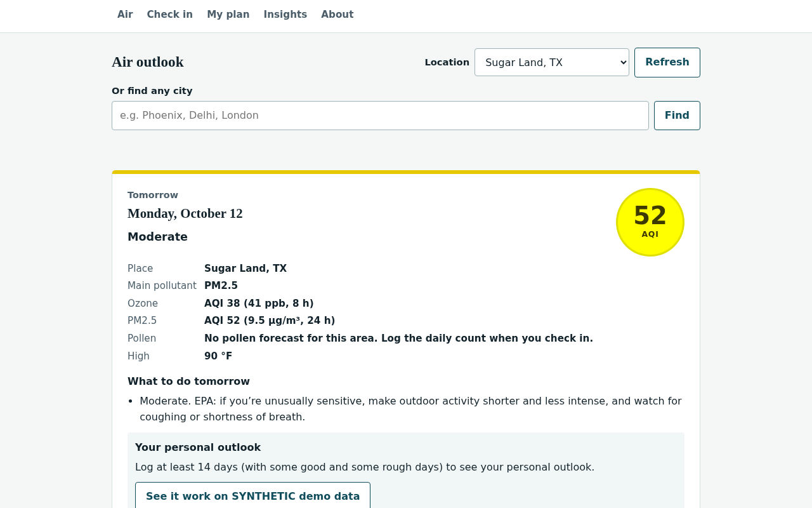The image size is (812, 508).
Task: Click the Moderate status text
Action: tap(157, 237)
